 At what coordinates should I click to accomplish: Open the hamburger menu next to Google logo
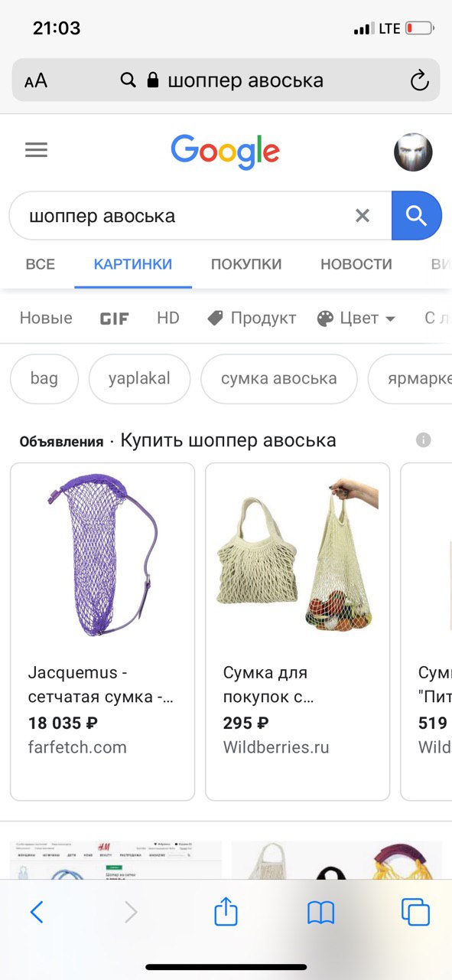(36, 150)
